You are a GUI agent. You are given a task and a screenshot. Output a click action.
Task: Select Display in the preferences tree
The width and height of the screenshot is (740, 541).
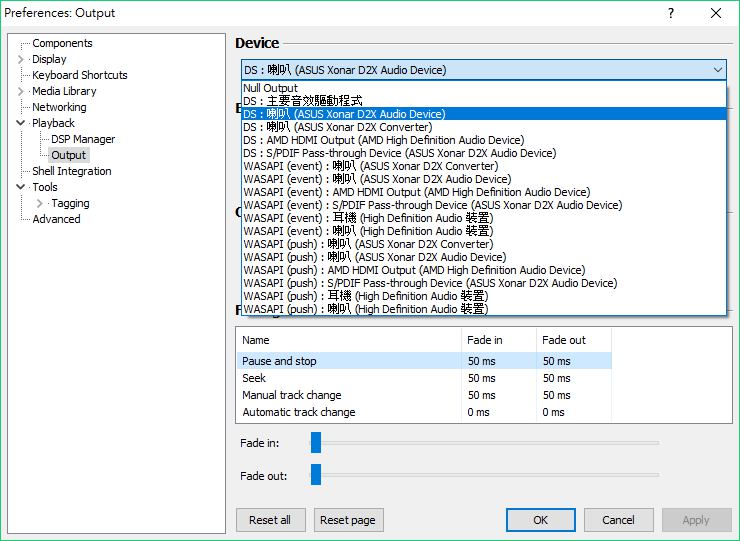pyautogui.click(x=49, y=59)
